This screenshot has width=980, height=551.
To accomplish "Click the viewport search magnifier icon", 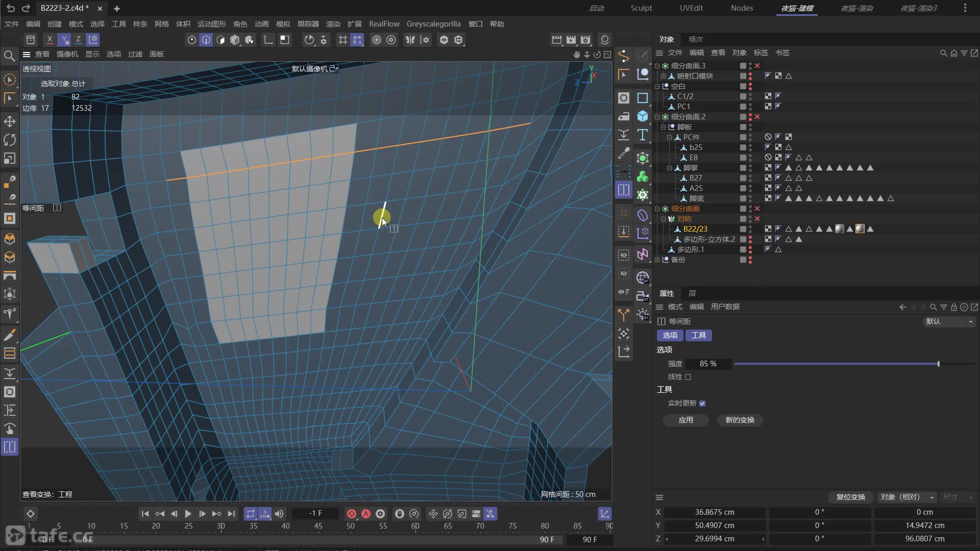I will tap(9, 56).
